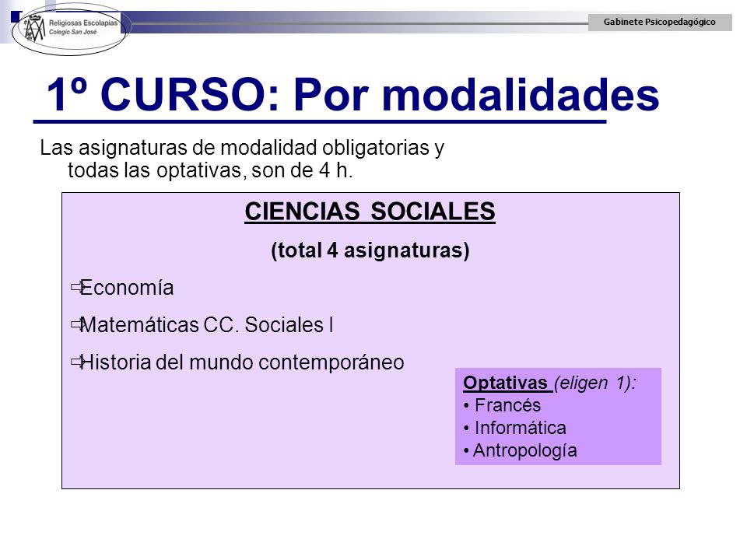Click the Religiosas Escolapias school logo

point(70,30)
